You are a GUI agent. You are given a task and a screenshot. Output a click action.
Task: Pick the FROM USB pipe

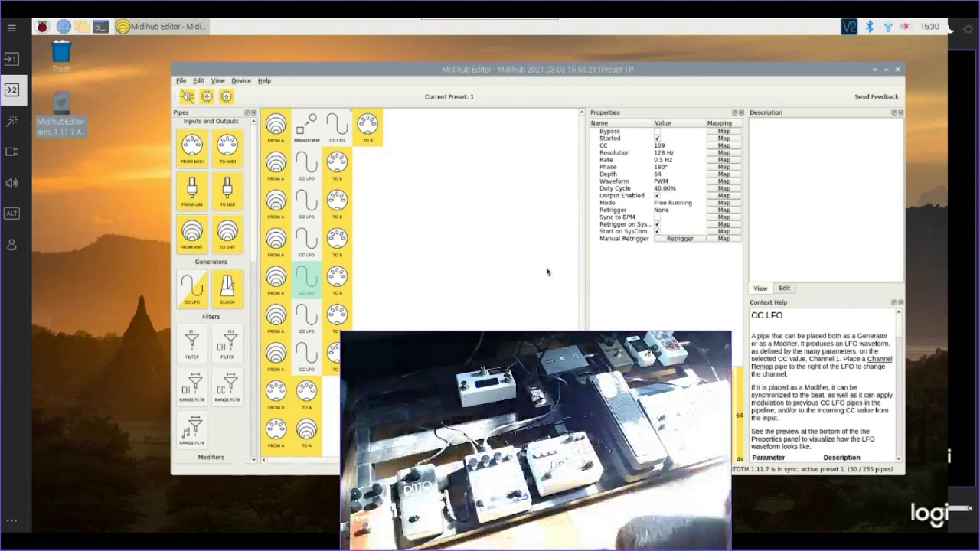(192, 191)
